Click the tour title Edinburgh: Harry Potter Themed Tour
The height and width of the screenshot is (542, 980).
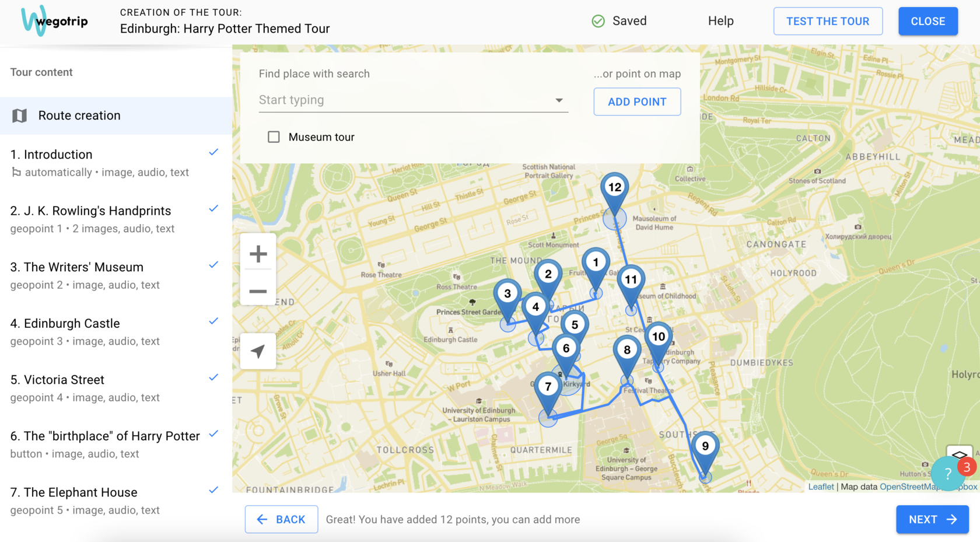tap(225, 29)
